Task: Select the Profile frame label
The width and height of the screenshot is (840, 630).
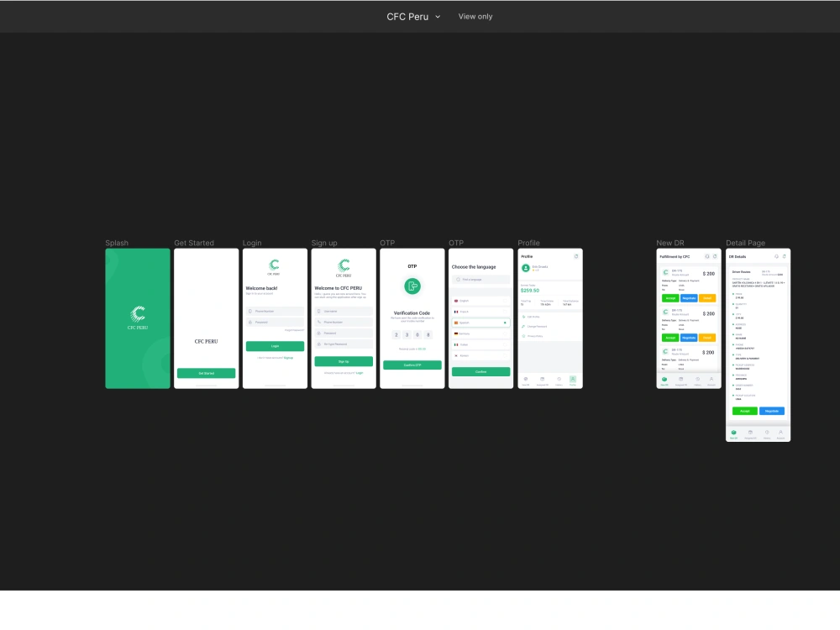Action: pyautogui.click(x=528, y=243)
